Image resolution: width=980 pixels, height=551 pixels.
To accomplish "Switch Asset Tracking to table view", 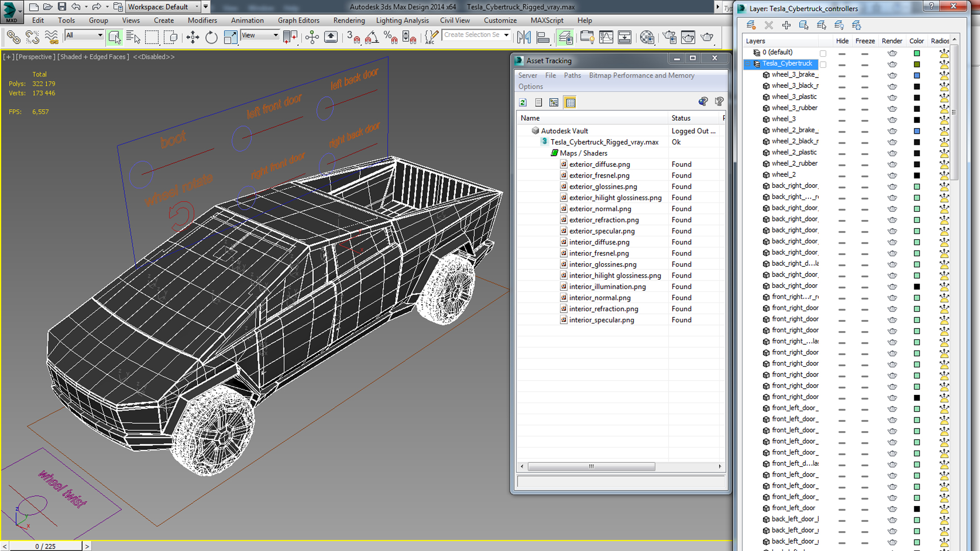I will [570, 103].
